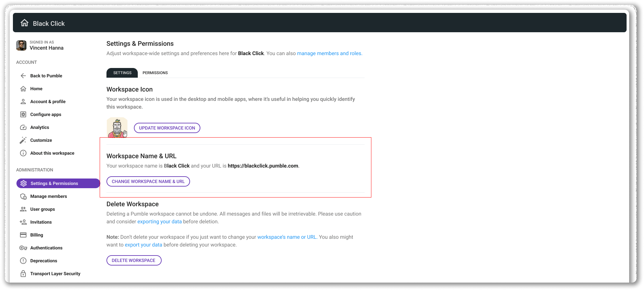Open the manage members and roles link
The image size is (644, 290).
(329, 53)
